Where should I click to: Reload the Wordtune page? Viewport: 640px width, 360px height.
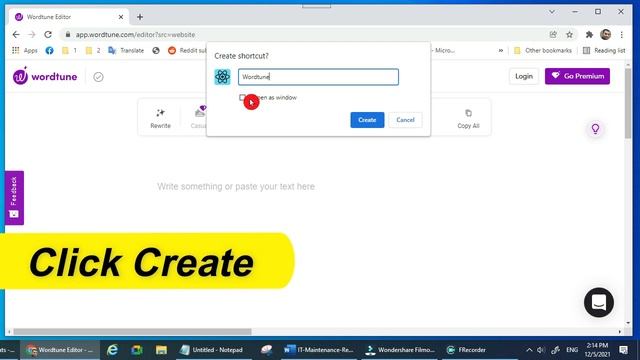coord(48,35)
